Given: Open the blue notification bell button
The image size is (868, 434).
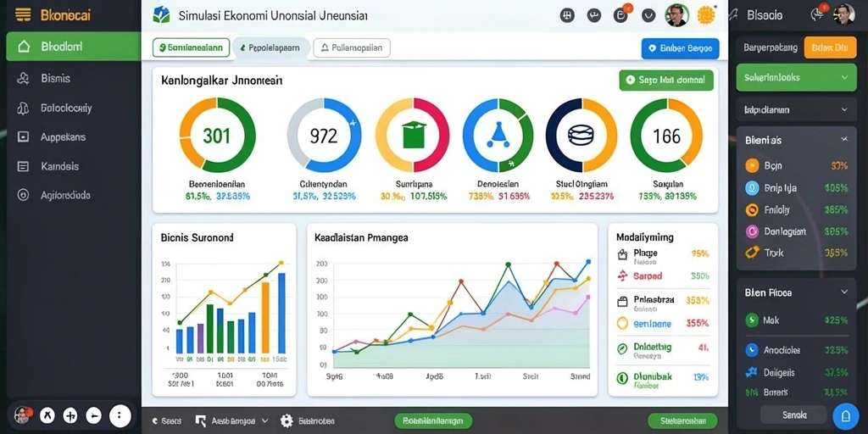Looking at the screenshot, I should [x=845, y=415].
